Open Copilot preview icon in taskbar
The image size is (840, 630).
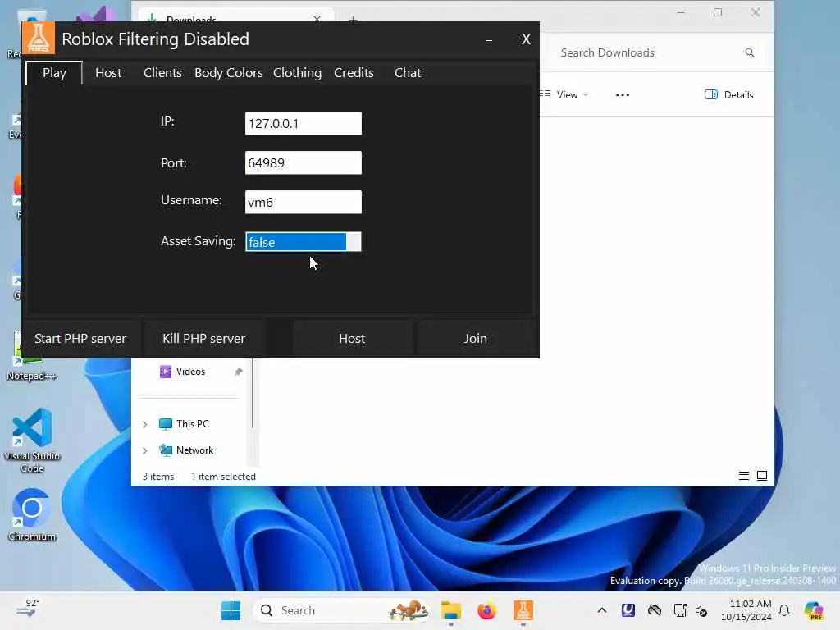point(814,610)
